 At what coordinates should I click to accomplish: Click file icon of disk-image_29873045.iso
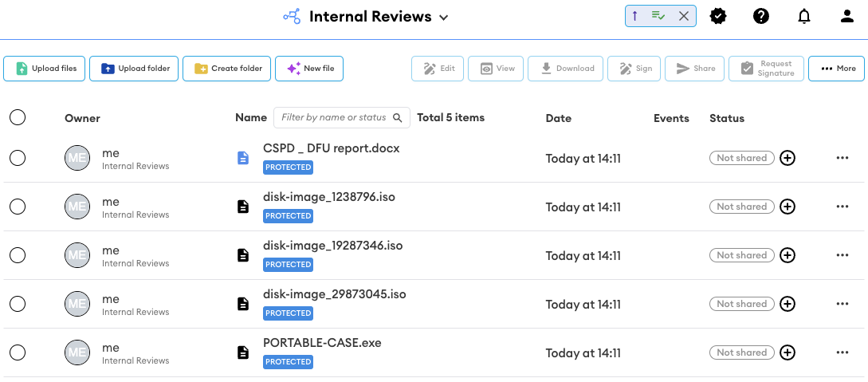pyautogui.click(x=243, y=305)
